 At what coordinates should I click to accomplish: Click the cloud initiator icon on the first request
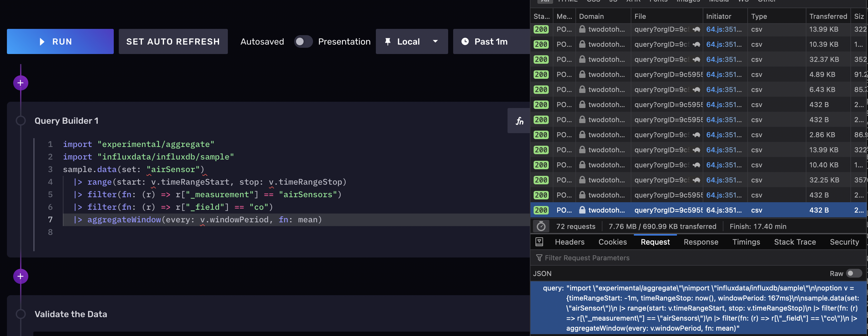point(696,29)
